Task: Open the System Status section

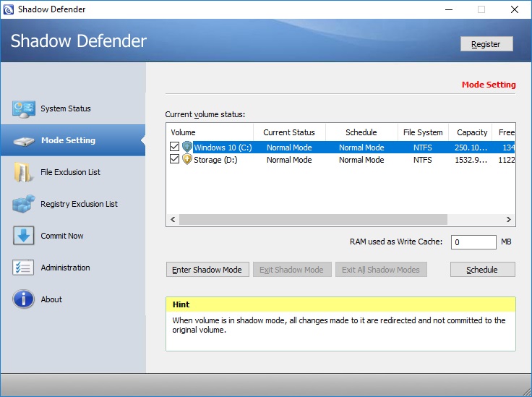Action: pyautogui.click(x=73, y=108)
